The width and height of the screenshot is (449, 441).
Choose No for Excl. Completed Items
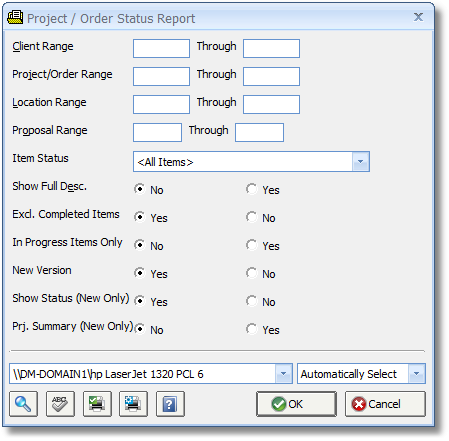252,217
